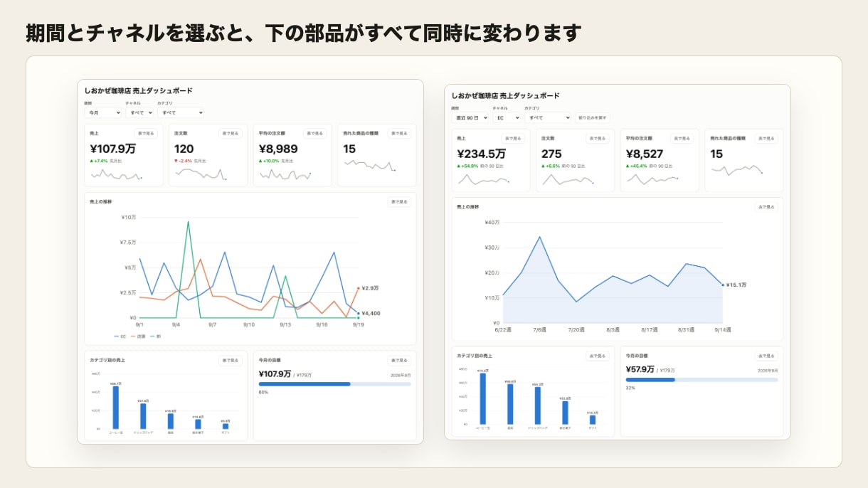Click the ¥15.1万 end point on the area chart
Image resolution: width=868 pixels, height=488 pixels.
coord(723,285)
